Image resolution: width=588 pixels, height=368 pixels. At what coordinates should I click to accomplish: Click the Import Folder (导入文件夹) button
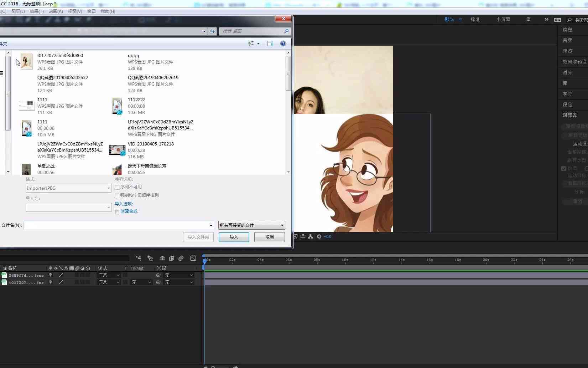coord(198,237)
